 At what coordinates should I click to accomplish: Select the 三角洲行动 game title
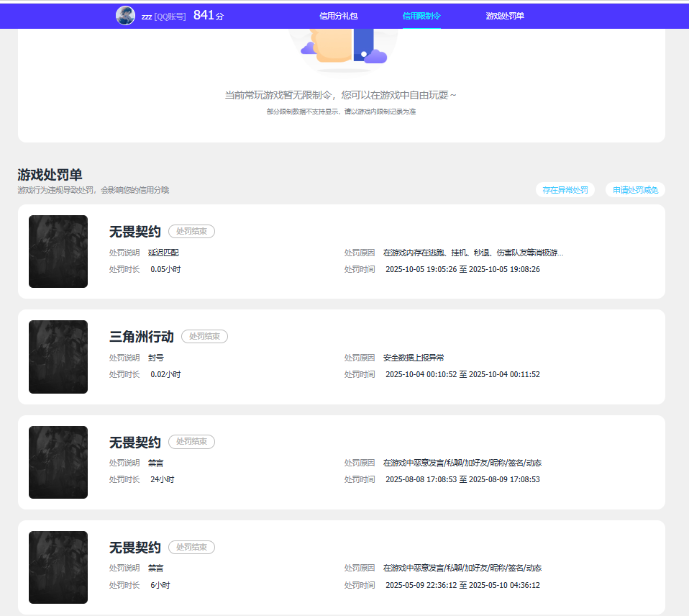(x=142, y=337)
